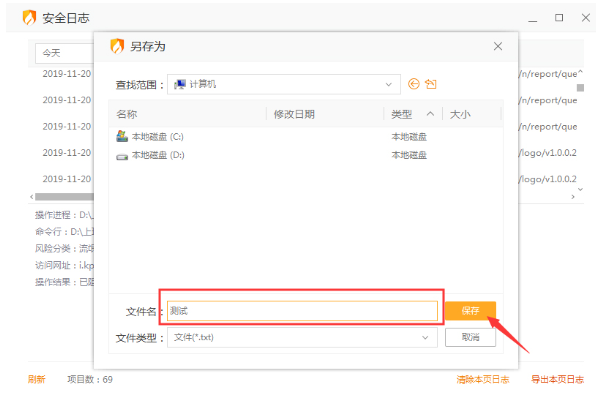596x398 pixels.
Task: Go up one folder level icon
Action: point(431,84)
